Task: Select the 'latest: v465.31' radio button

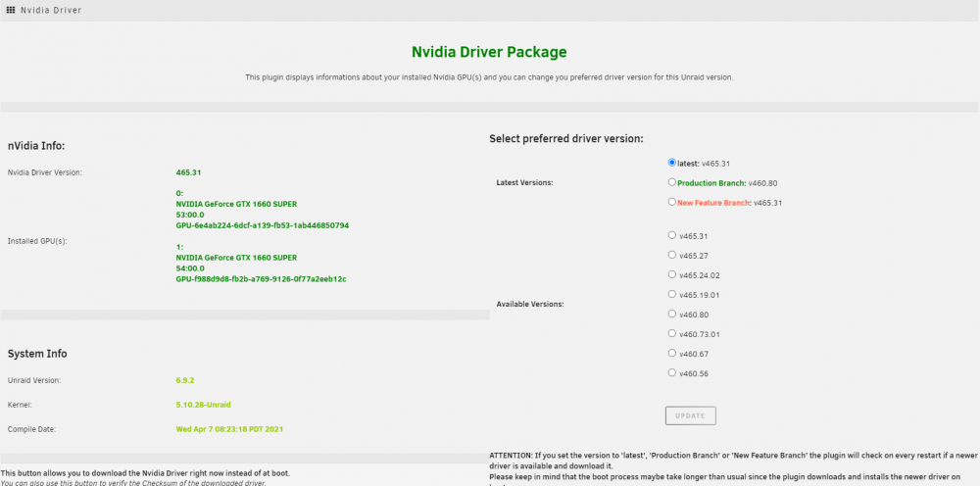Action: (672, 163)
